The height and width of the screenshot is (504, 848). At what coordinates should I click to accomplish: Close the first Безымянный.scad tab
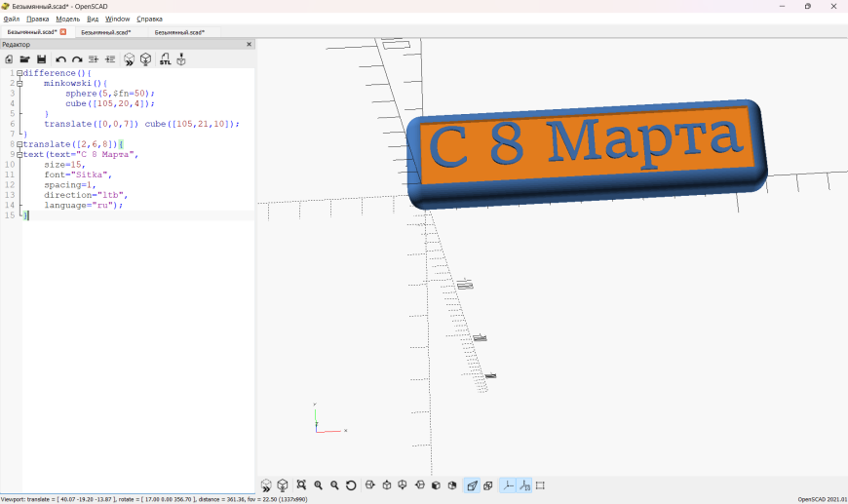coord(63,32)
